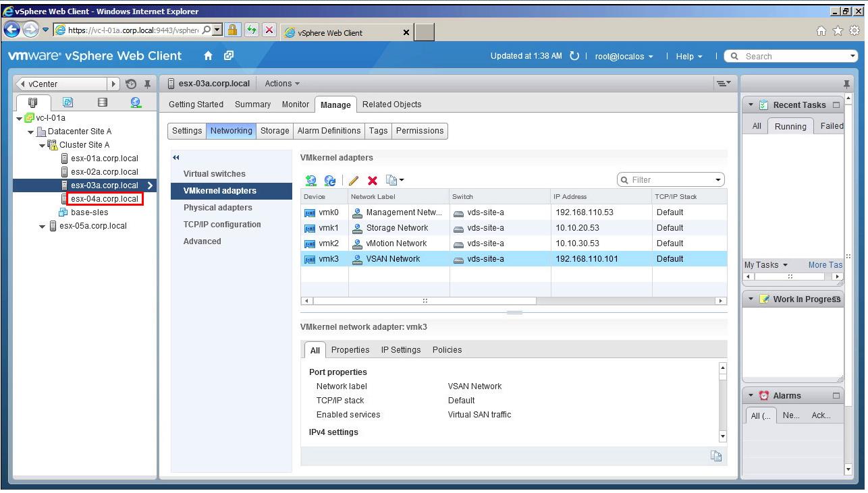Open the Related Objects tab
This screenshot has height=493, width=868.
tap(391, 105)
